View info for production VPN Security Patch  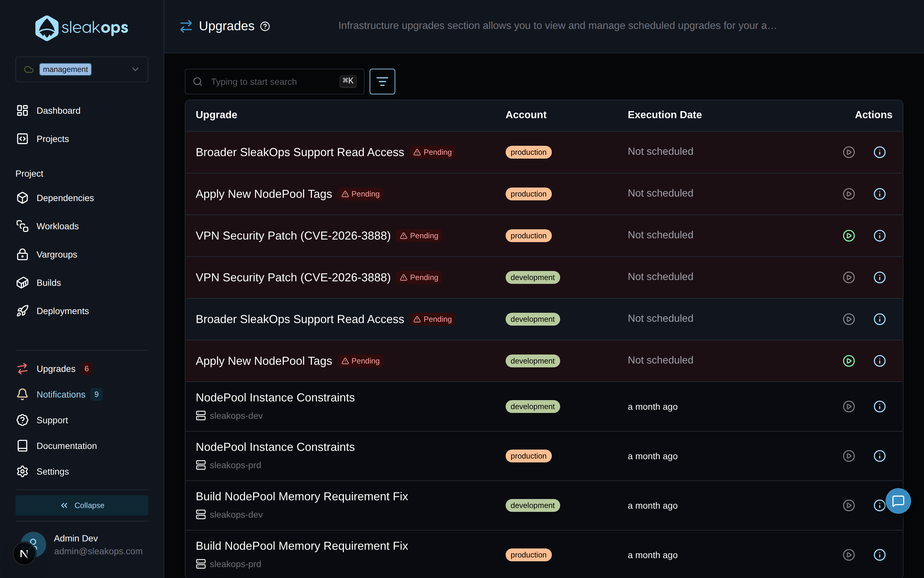coord(880,235)
